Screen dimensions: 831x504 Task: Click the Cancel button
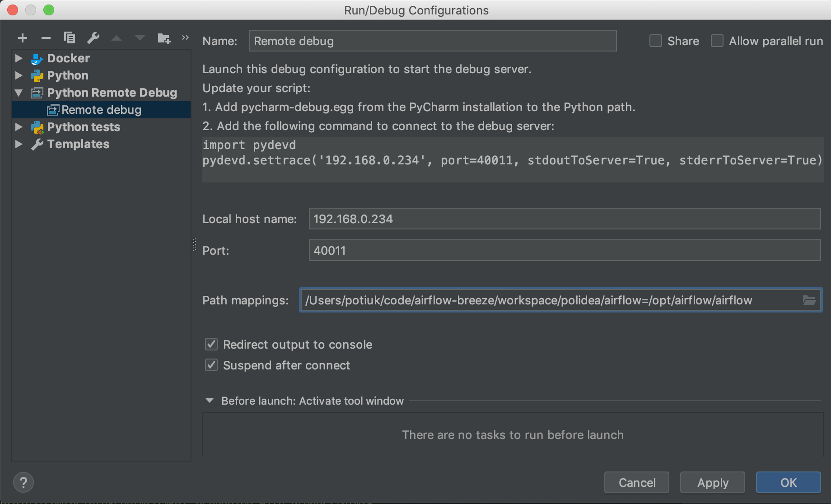(x=637, y=482)
